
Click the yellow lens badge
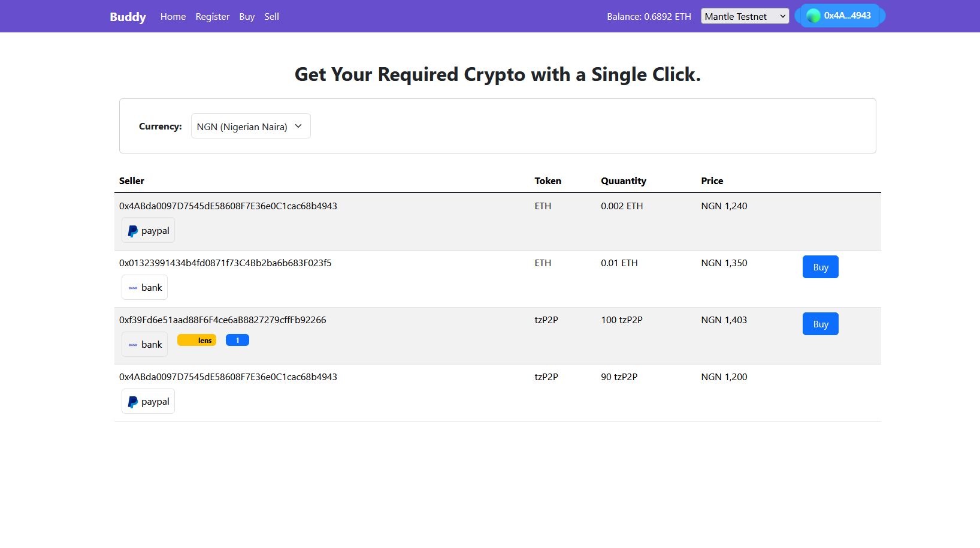pos(196,341)
